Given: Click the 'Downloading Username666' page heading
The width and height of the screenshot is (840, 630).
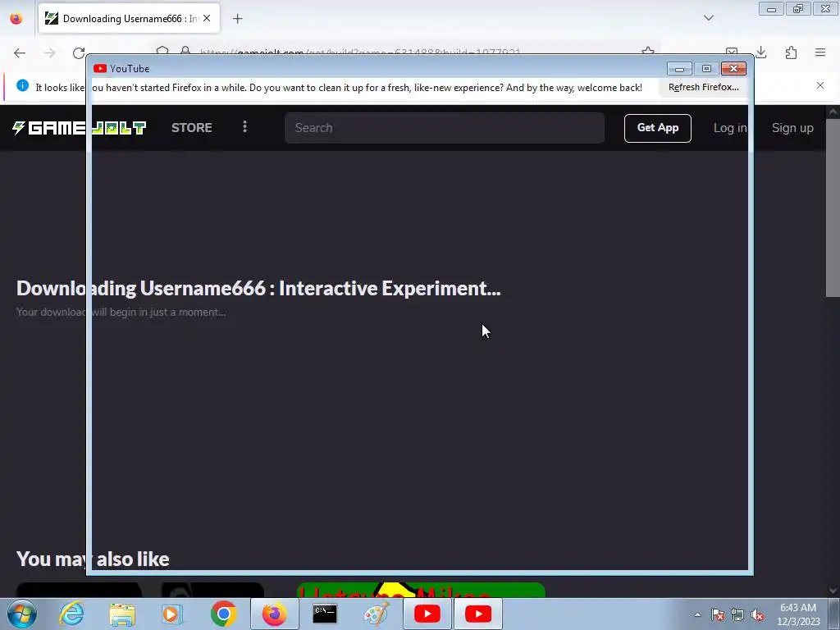Looking at the screenshot, I should pyautogui.click(x=258, y=288).
